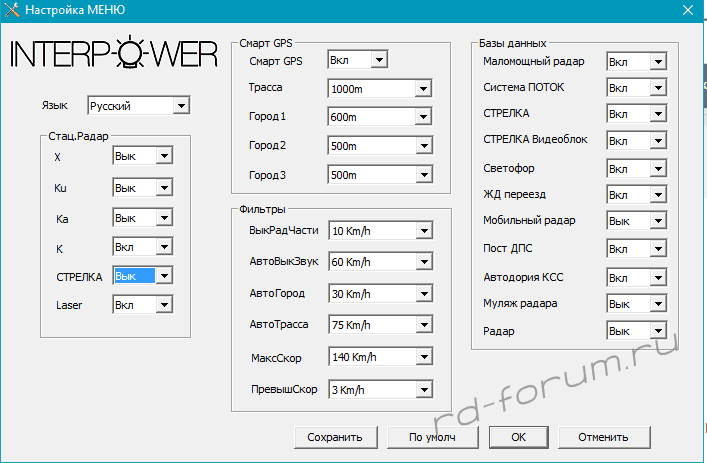Click the Сохранить button
The image size is (707, 463).
335,437
